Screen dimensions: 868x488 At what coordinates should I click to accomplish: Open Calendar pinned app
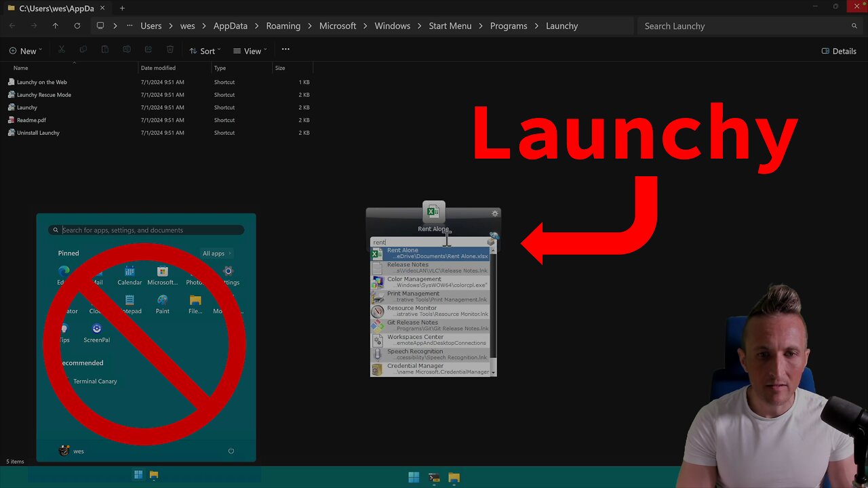(130, 275)
